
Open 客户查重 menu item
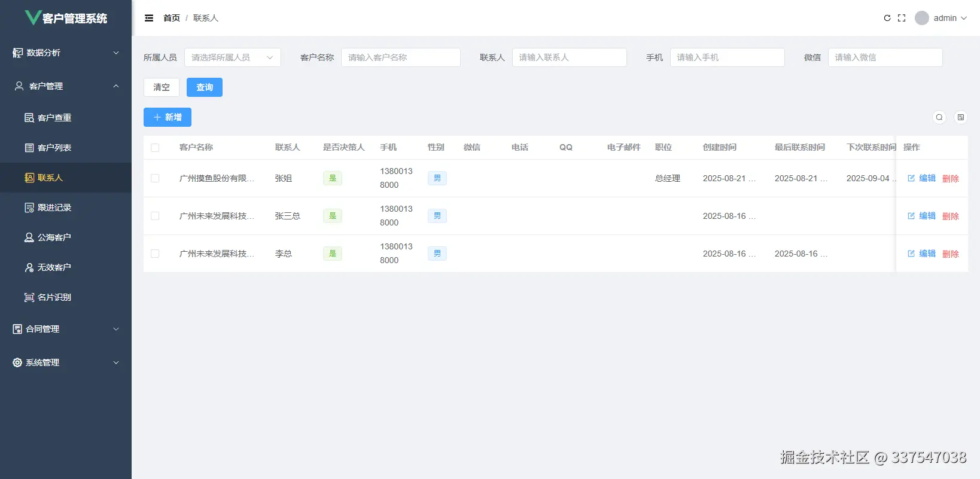tap(66, 118)
